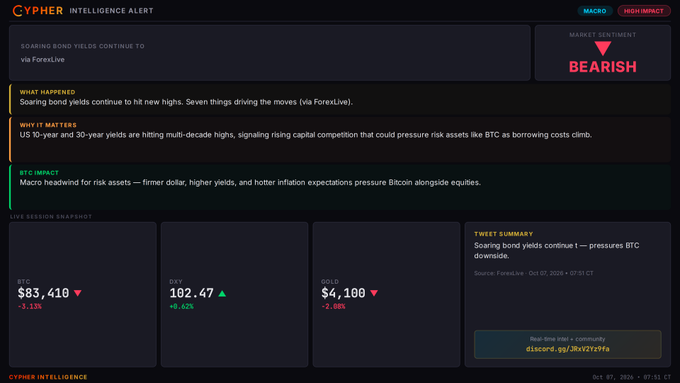Click the BTC price $83,410
This screenshot has height=383, width=680.
[43, 293]
